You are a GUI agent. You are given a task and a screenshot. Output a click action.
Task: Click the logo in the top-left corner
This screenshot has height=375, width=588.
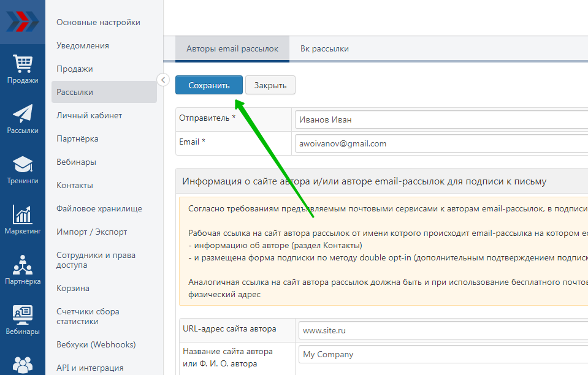23,21
